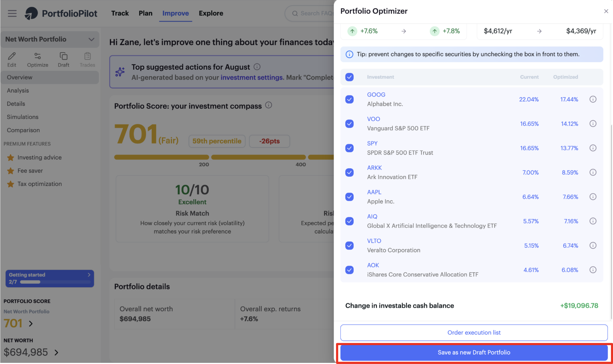Open the Explore tab

tap(211, 13)
